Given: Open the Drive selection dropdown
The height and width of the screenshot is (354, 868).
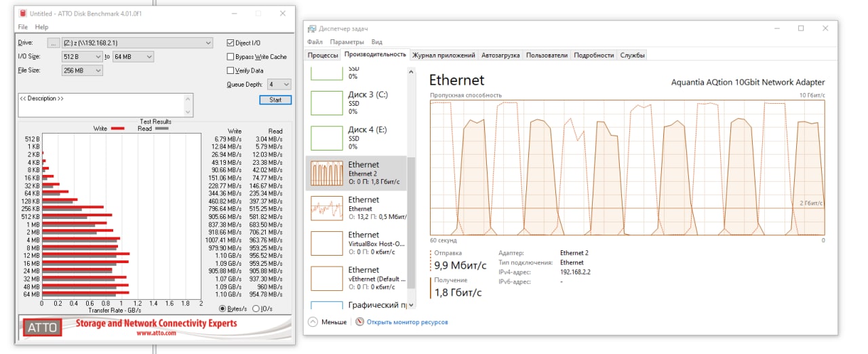Looking at the screenshot, I should pyautogui.click(x=138, y=43).
